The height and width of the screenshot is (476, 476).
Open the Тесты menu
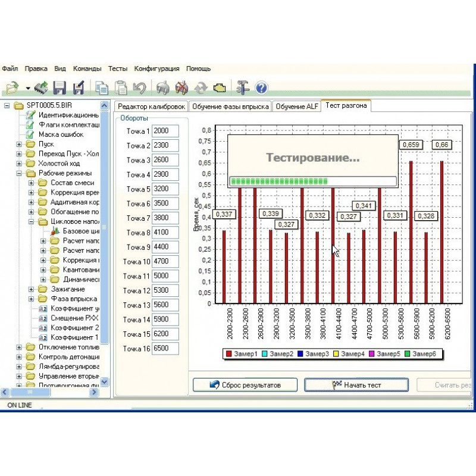point(118,68)
